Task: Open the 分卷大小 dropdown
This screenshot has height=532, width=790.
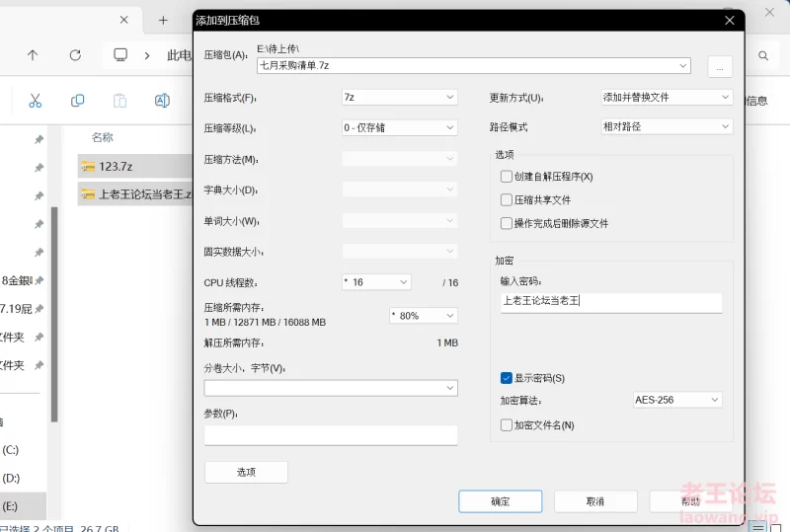Action: point(331,388)
